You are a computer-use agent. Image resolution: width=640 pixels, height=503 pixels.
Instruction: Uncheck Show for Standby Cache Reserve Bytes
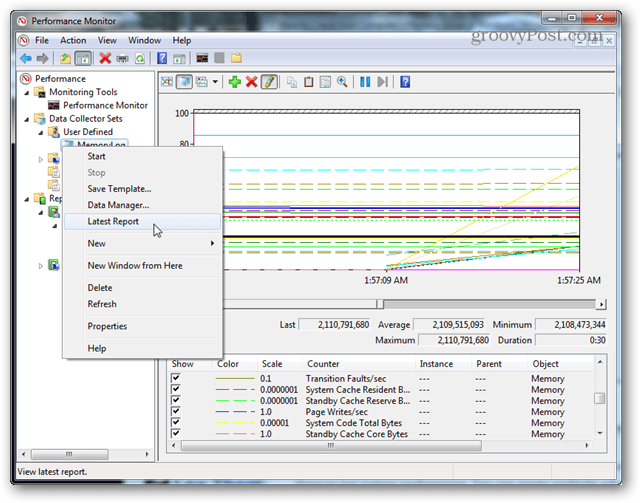[x=176, y=400]
